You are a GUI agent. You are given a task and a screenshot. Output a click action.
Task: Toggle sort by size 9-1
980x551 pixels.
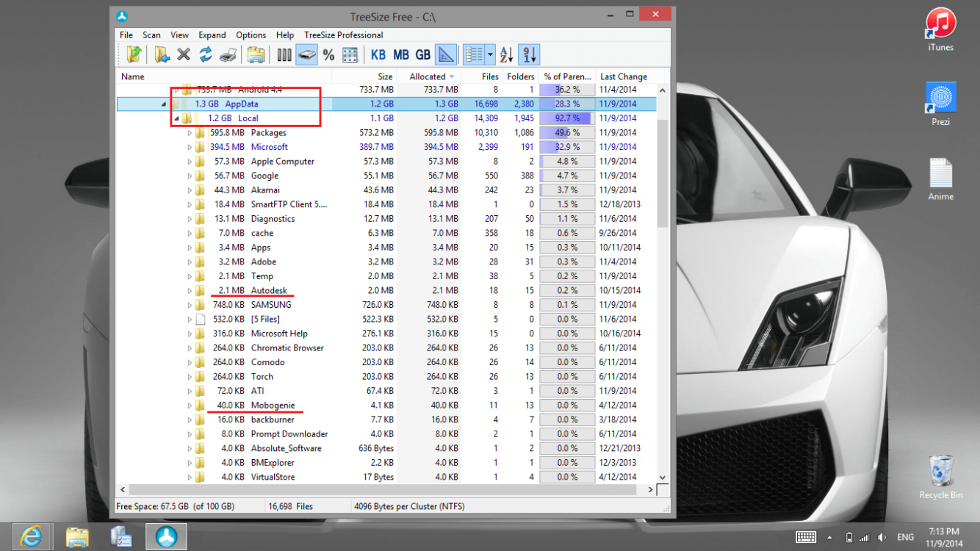[x=529, y=54]
